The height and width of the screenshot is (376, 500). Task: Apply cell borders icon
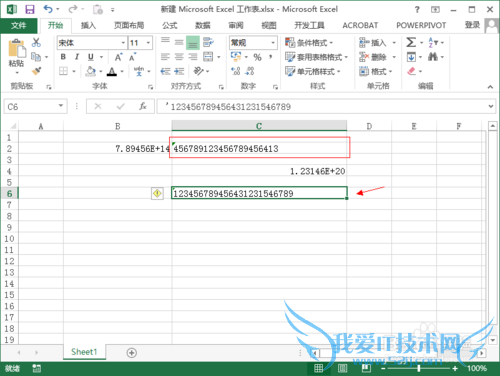(63, 71)
